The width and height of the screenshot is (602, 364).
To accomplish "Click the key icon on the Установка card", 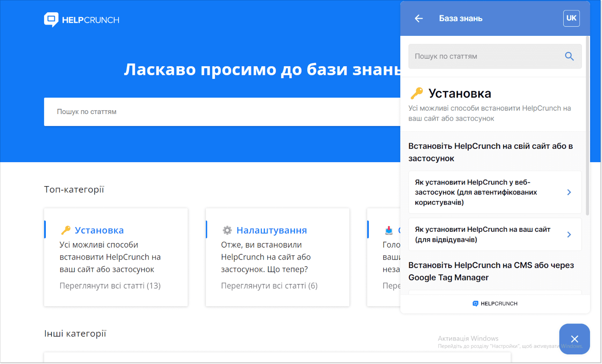I will [x=66, y=230].
